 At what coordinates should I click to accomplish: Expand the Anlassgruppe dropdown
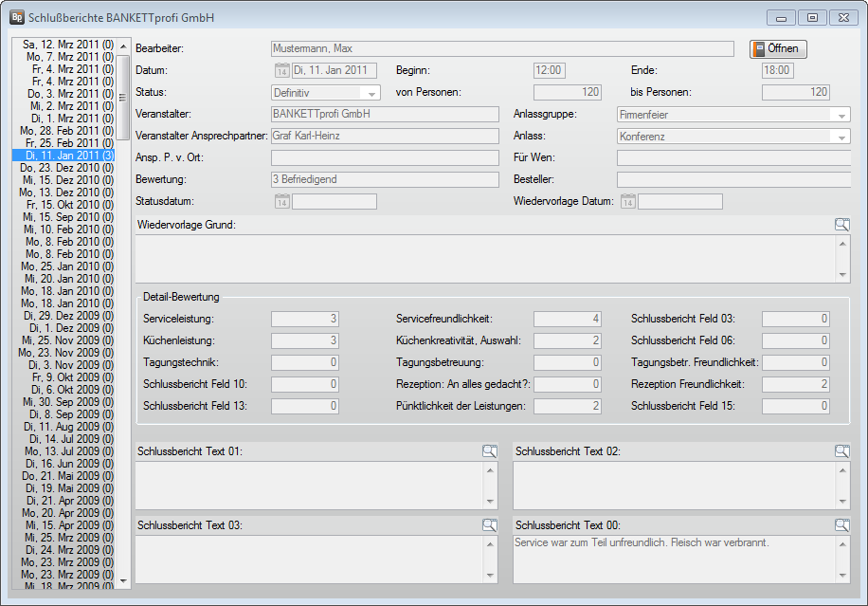click(840, 115)
